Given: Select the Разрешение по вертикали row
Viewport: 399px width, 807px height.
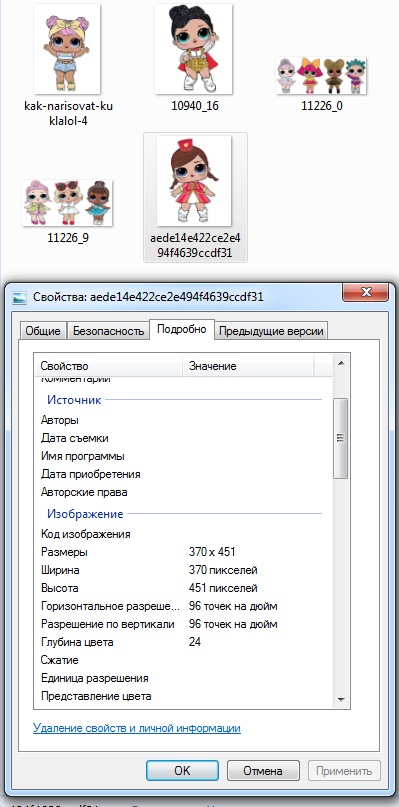Looking at the screenshot, I should click(183, 624).
